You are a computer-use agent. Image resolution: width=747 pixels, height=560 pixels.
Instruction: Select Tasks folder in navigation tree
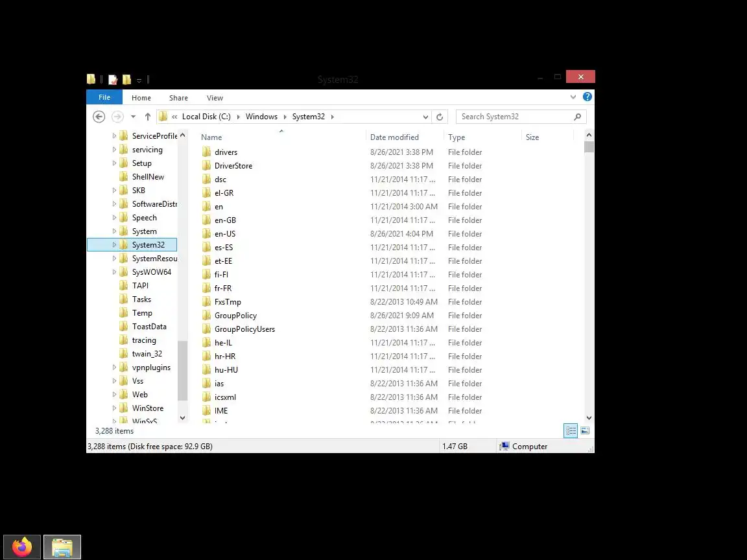click(x=141, y=299)
